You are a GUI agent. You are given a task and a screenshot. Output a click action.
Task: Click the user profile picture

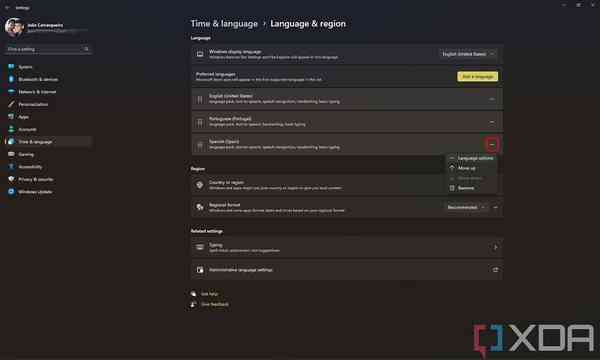click(15, 28)
